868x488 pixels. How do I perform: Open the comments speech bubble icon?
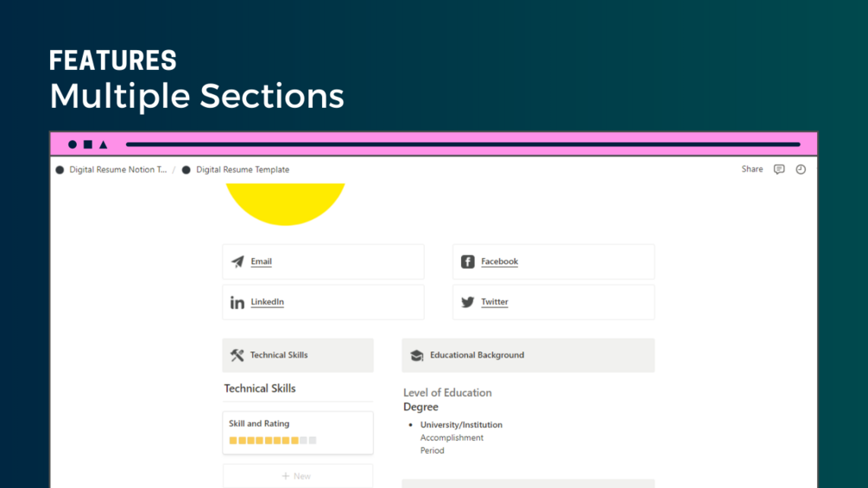point(779,169)
